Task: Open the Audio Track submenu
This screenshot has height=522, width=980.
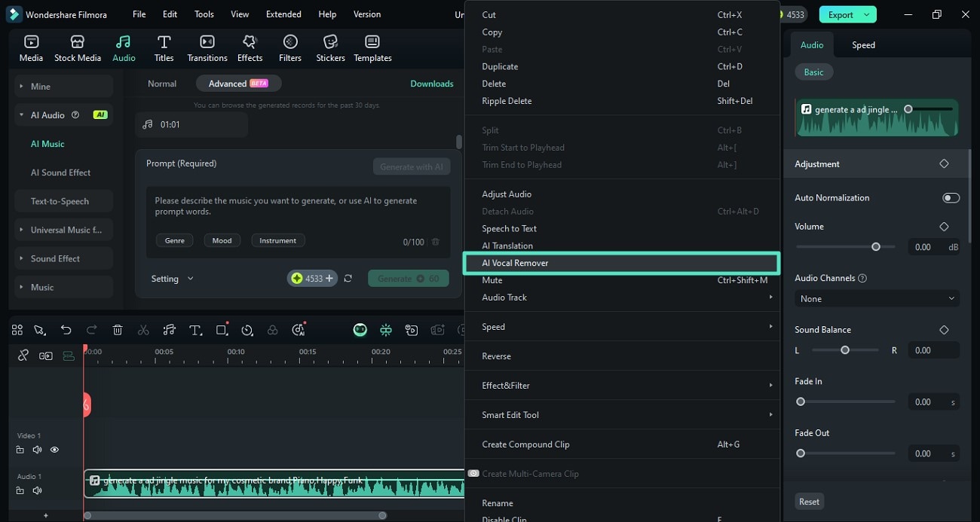Action: pyautogui.click(x=622, y=298)
